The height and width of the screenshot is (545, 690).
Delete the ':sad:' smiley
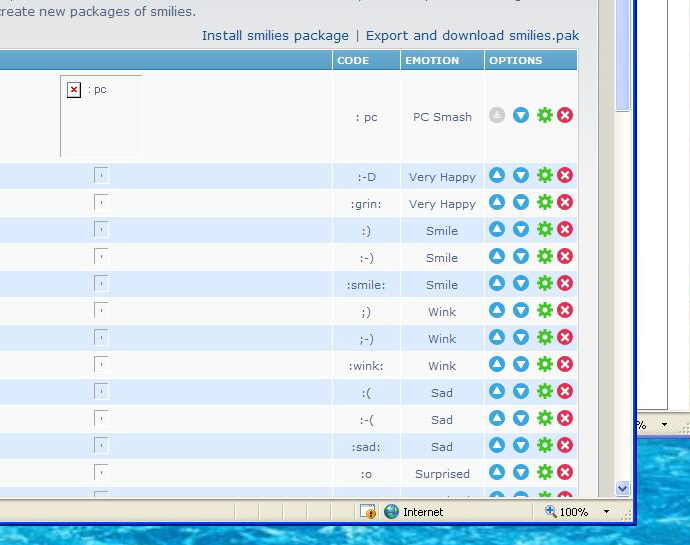coord(565,445)
